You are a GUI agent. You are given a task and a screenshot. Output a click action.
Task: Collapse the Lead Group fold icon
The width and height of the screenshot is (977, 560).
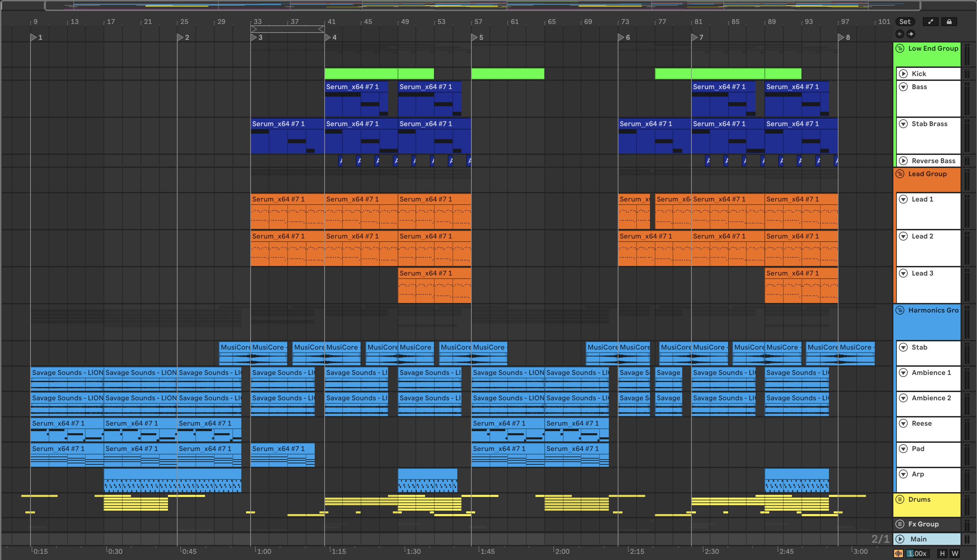pos(900,174)
